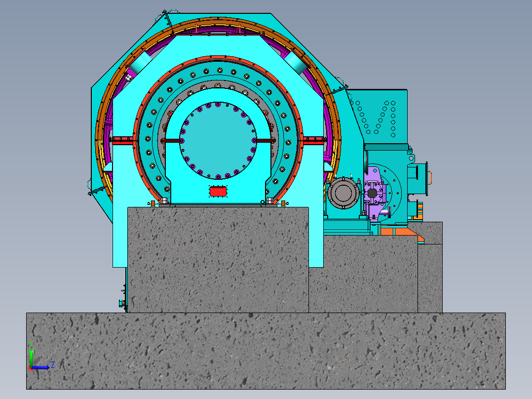Select the central circular trunnion end cover

point(218,140)
